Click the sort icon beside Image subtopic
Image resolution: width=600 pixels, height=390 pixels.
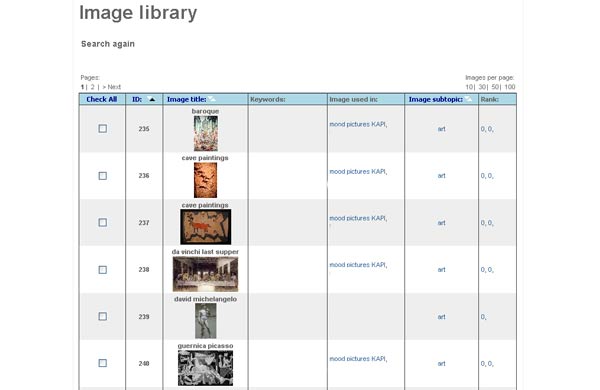click(x=468, y=100)
